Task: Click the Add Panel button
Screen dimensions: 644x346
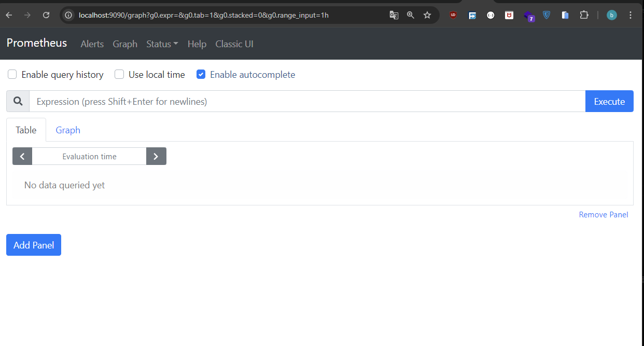Action: coord(34,245)
